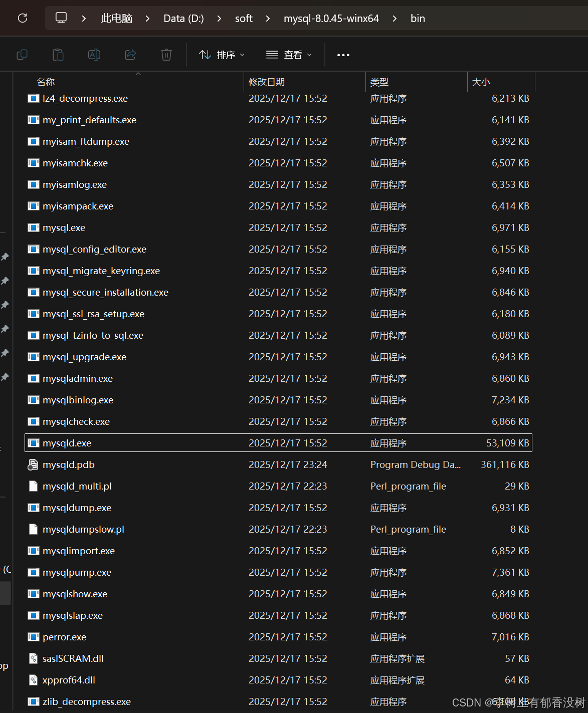Click Perl_program_file type in mysqld_multi.pl row
The image size is (588, 713).
(408, 486)
